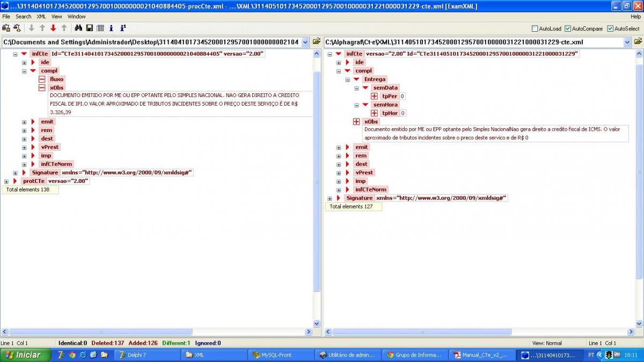
Task: Click the floppy disk Save icon
Action: [89, 28]
